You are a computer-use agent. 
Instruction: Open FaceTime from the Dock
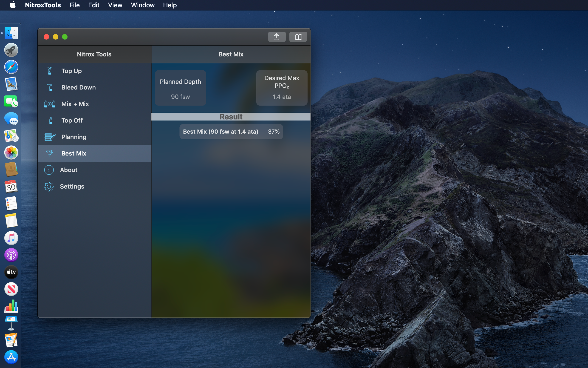11,101
